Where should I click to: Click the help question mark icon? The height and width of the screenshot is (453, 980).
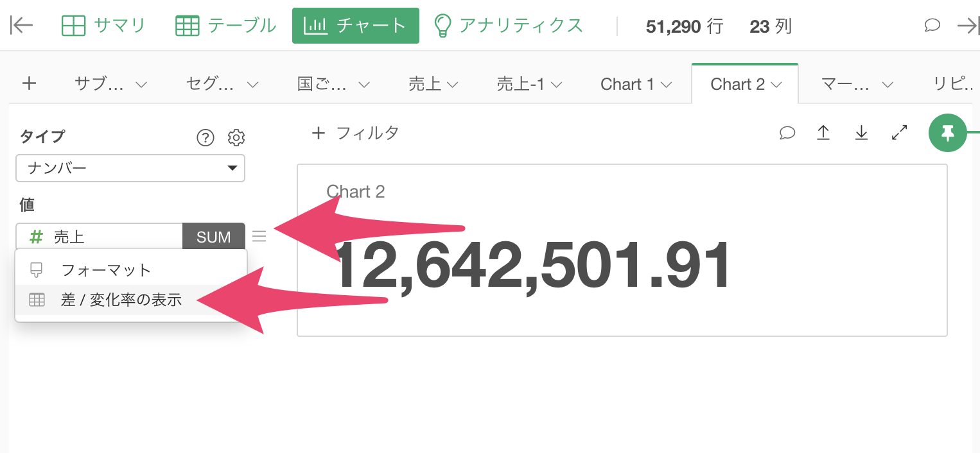(x=205, y=137)
